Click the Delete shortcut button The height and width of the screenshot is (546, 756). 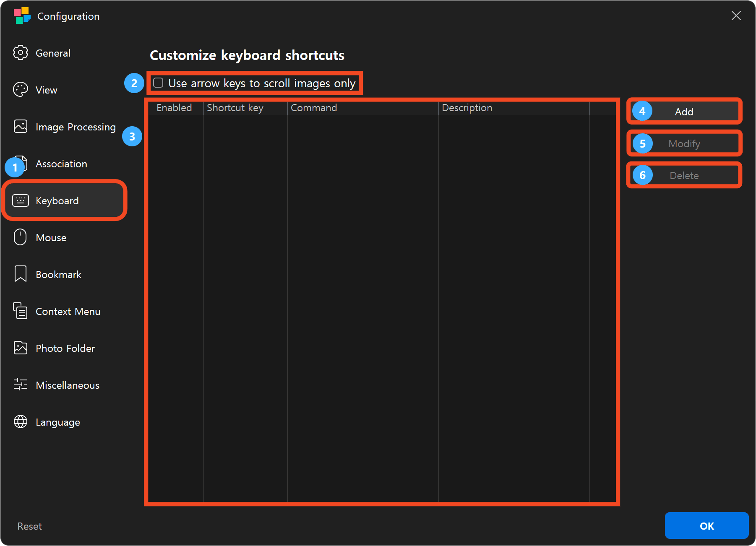pos(684,175)
